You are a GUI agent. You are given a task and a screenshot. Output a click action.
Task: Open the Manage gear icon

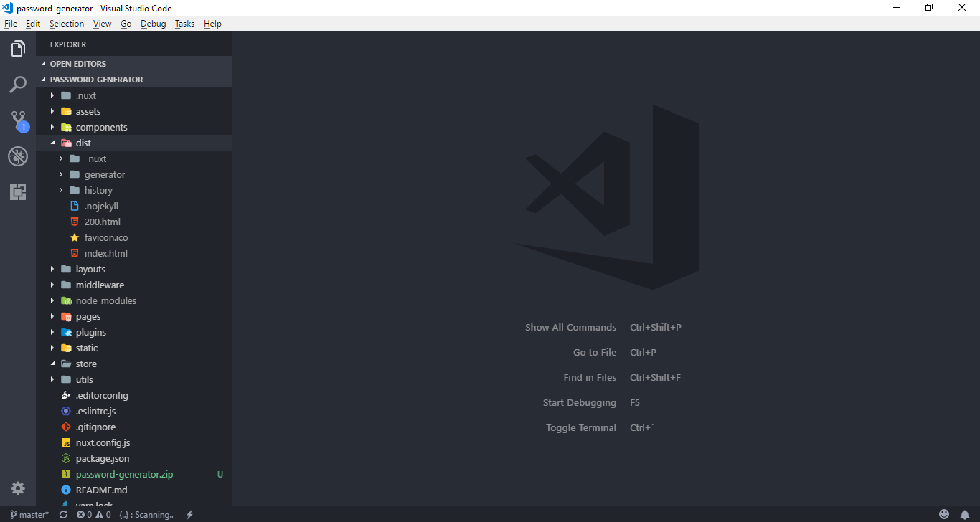18,488
